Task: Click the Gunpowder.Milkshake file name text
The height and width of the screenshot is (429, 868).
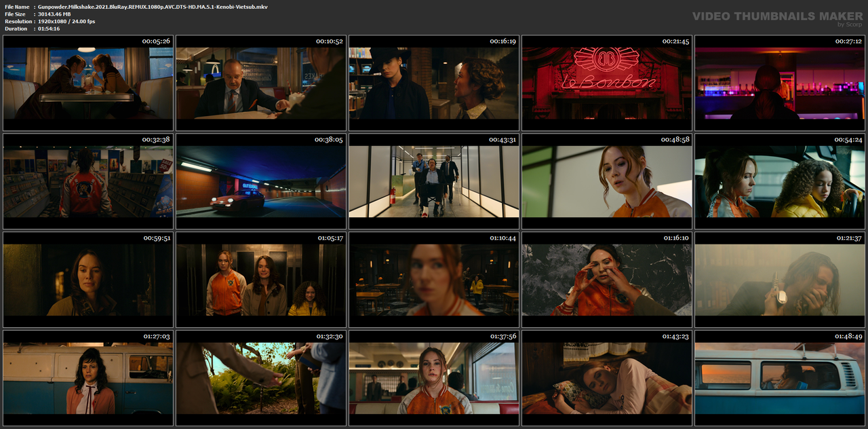Action: point(153,7)
